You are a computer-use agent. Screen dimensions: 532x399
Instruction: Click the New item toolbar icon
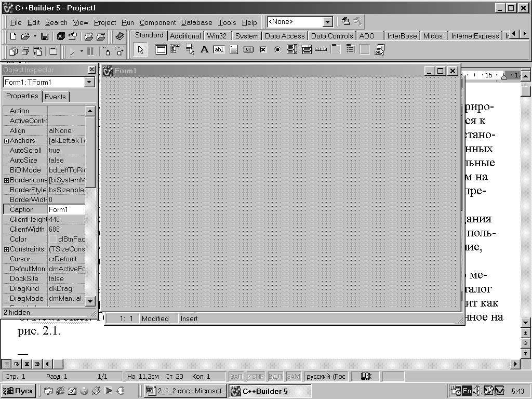click(13, 36)
